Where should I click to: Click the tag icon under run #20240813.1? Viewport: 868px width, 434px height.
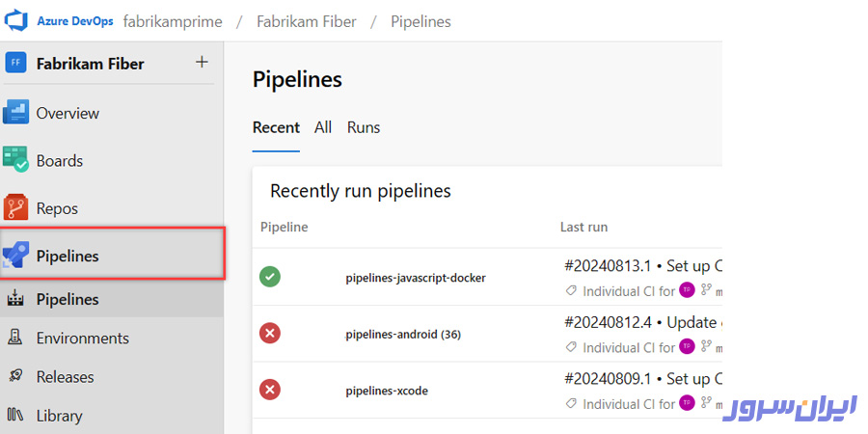tap(571, 290)
